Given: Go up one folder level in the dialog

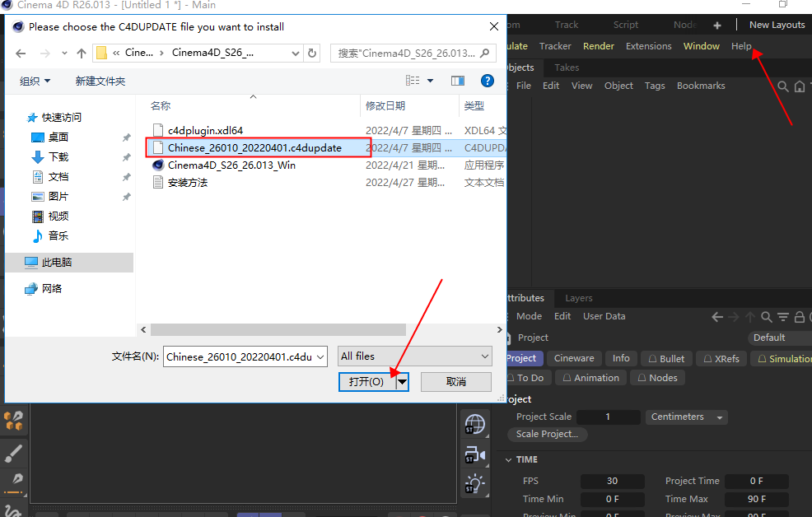Looking at the screenshot, I should [x=82, y=54].
